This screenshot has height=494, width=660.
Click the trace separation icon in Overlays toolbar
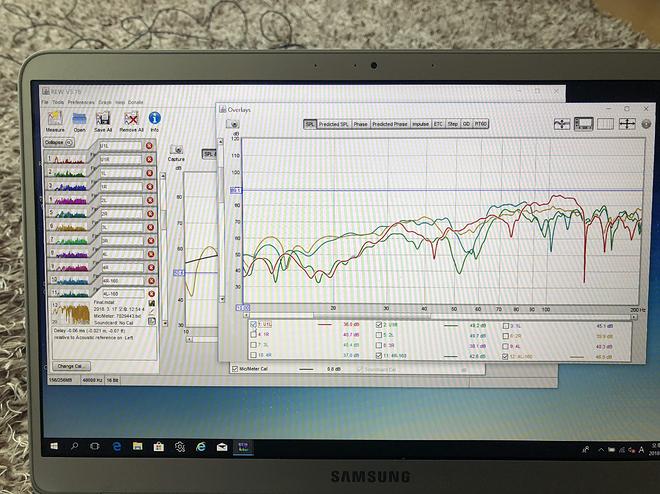pyautogui.click(x=562, y=124)
